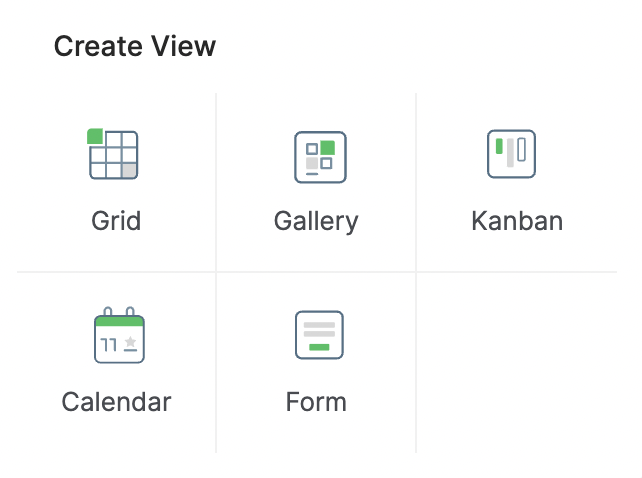Screen dimensions: 642x478
Task: Create a new Kanban view
Action: click(516, 182)
